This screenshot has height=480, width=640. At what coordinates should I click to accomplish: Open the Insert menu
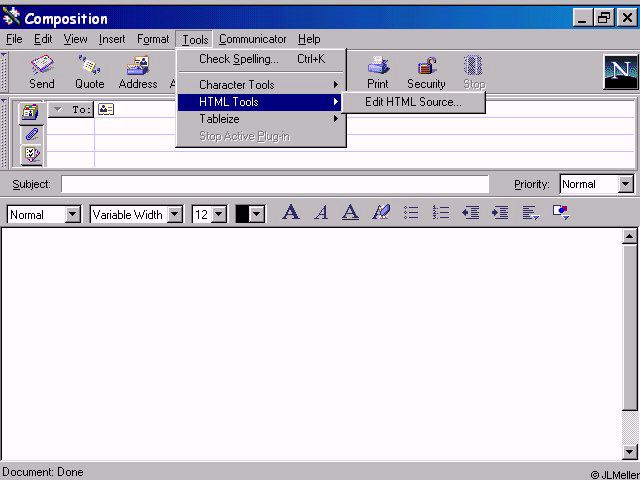pyautogui.click(x=112, y=39)
